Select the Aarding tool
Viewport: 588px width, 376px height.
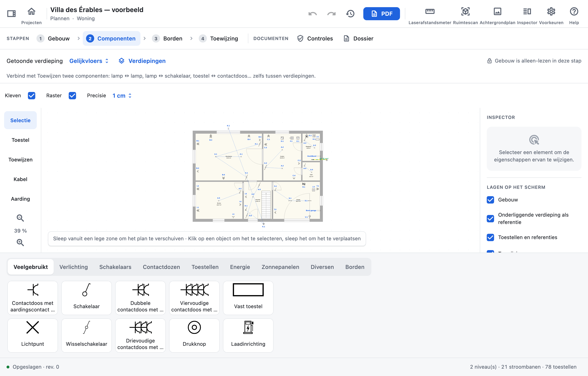pos(20,199)
